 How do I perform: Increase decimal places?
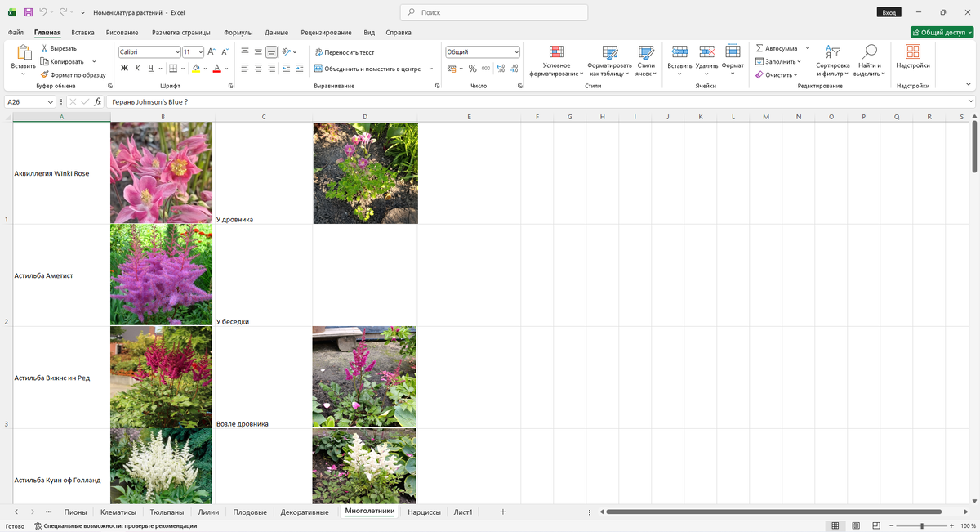[499, 69]
